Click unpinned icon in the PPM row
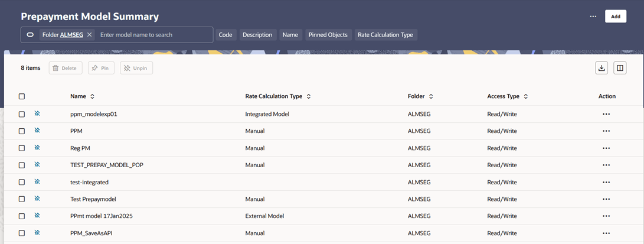This screenshot has width=644, height=244. [37, 131]
